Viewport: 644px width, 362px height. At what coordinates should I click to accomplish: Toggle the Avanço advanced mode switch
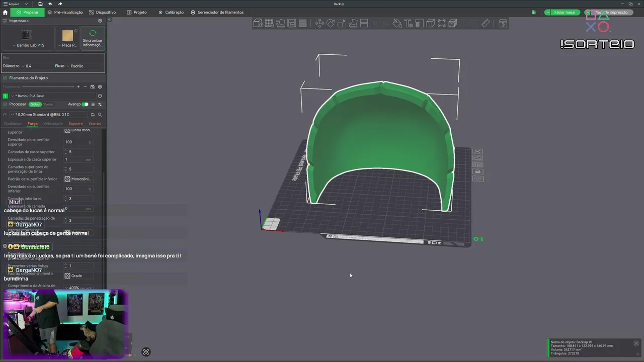point(85,104)
